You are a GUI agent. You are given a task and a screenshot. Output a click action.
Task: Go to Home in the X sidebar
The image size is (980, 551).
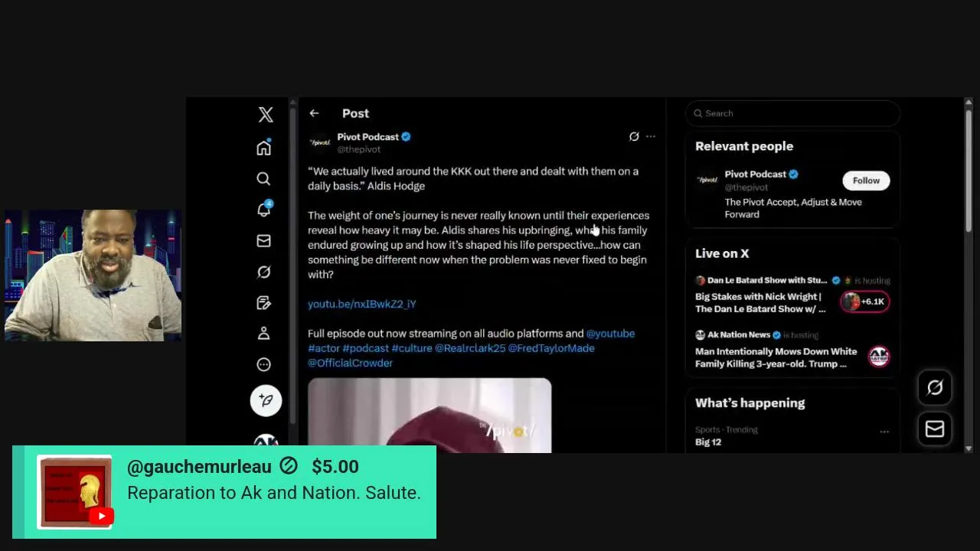coord(263,148)
